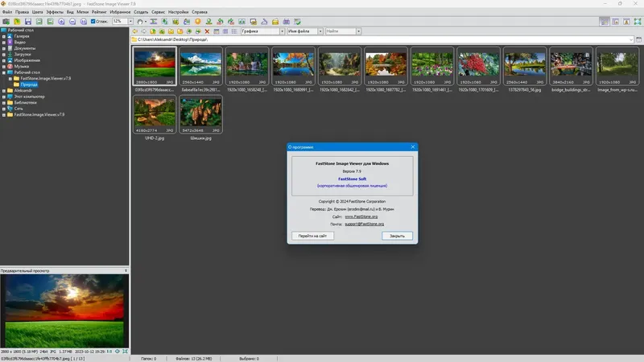Viewport: 644px width, 362px height.
Task: Open the 'Графика' file filter dropdown
Action: pyautogui.click(x=283, y=31)
